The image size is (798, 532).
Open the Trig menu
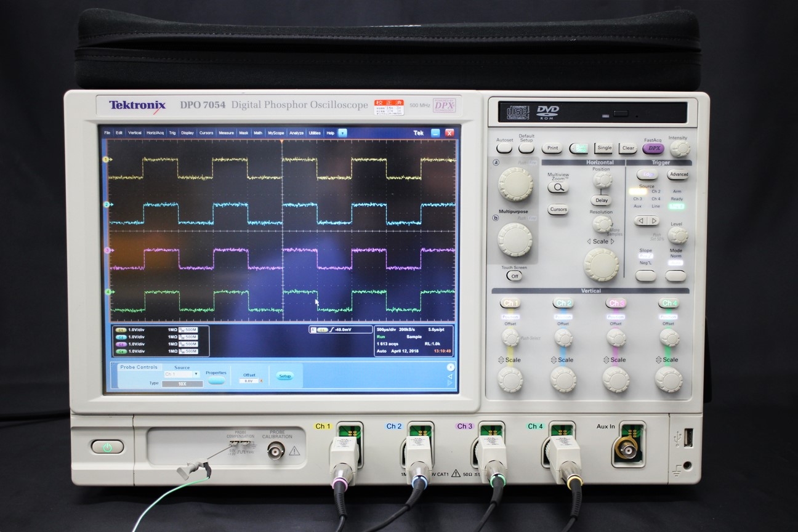[172, 133]
